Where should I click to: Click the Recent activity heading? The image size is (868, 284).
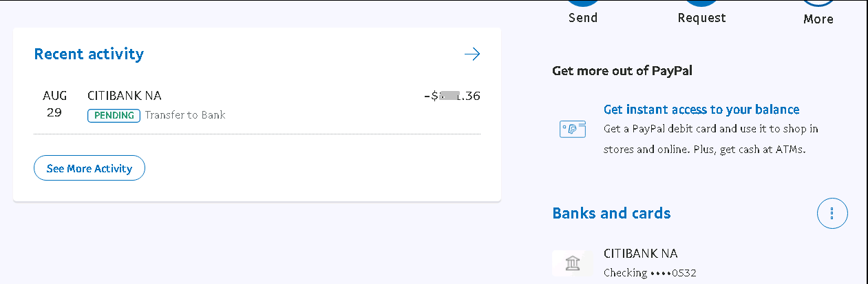[x=89, y=54]
